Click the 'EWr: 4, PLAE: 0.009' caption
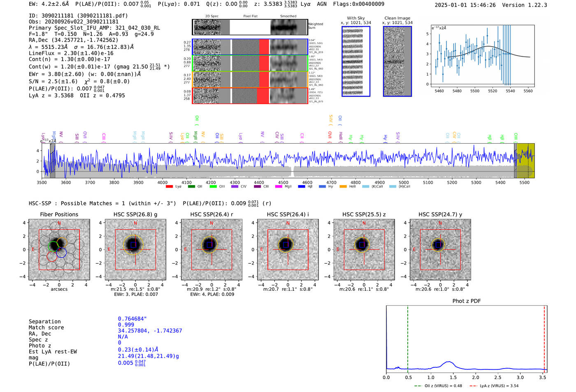Viewport: 576px width, 392px height. [x=212, y=295]
